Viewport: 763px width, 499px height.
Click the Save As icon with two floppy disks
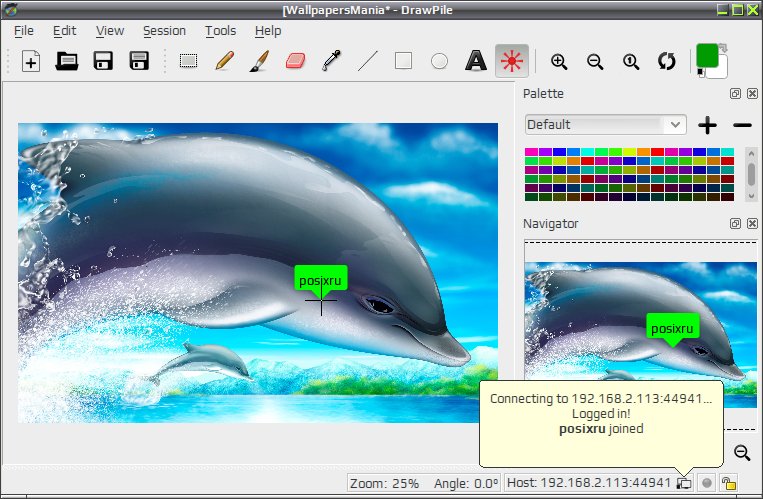coord(139,61)
